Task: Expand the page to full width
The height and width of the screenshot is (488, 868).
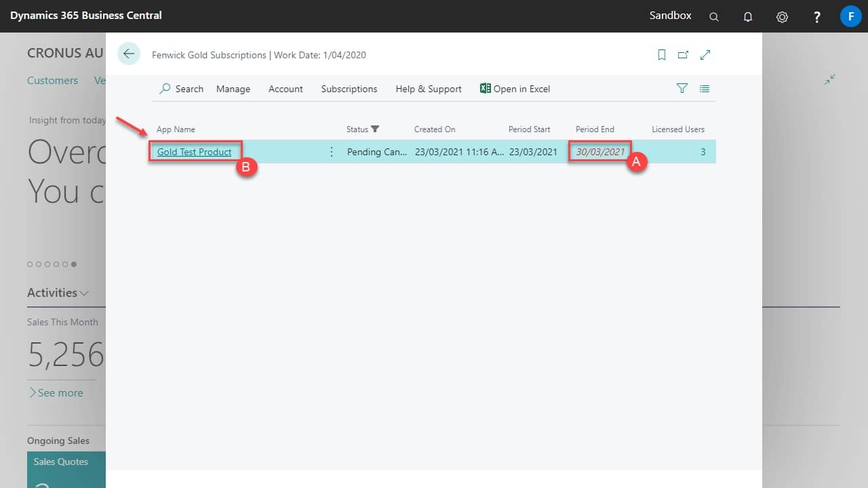Action: (705, 55)
